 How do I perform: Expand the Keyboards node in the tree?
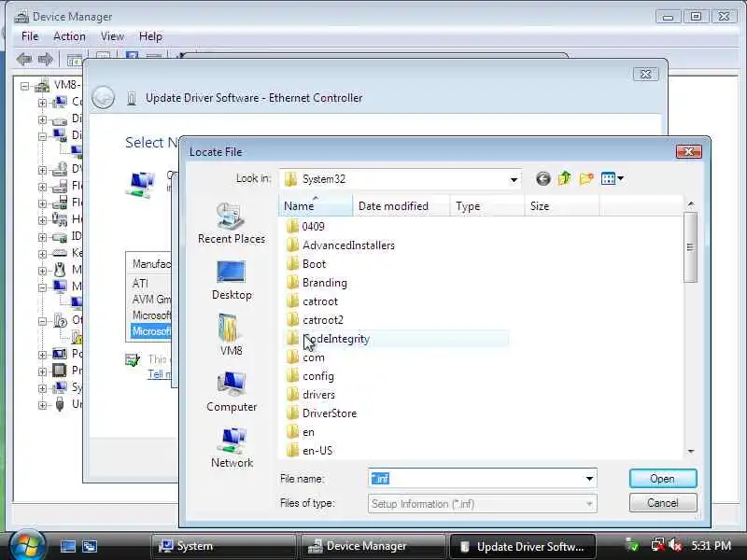[x=42, y=253]
